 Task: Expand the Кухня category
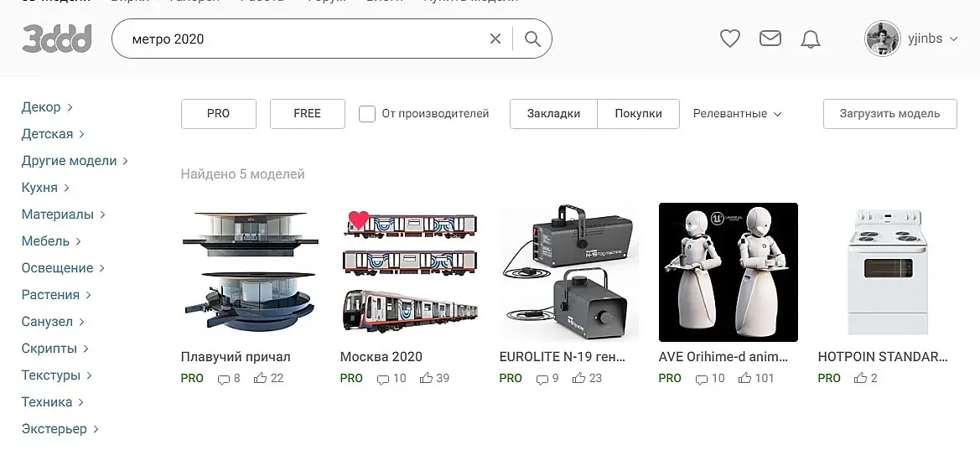(45, 188)
